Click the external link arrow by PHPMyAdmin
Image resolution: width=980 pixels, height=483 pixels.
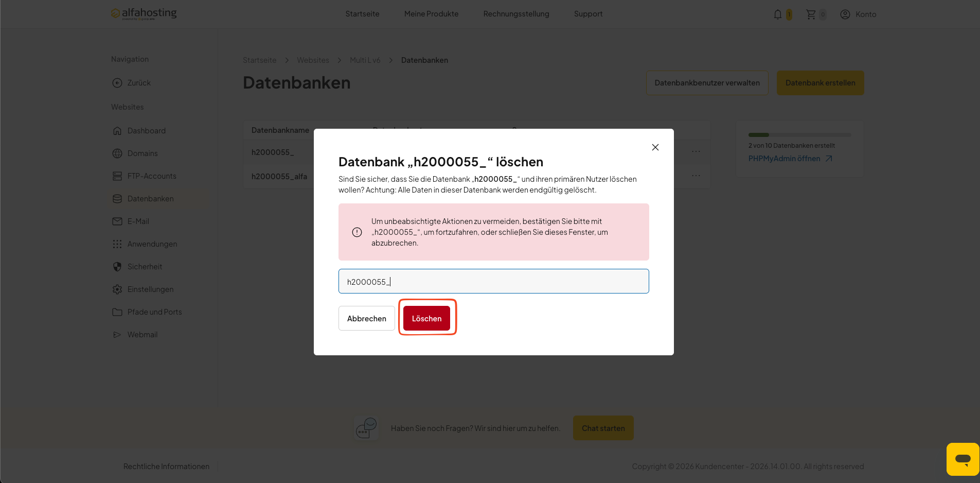829,159
